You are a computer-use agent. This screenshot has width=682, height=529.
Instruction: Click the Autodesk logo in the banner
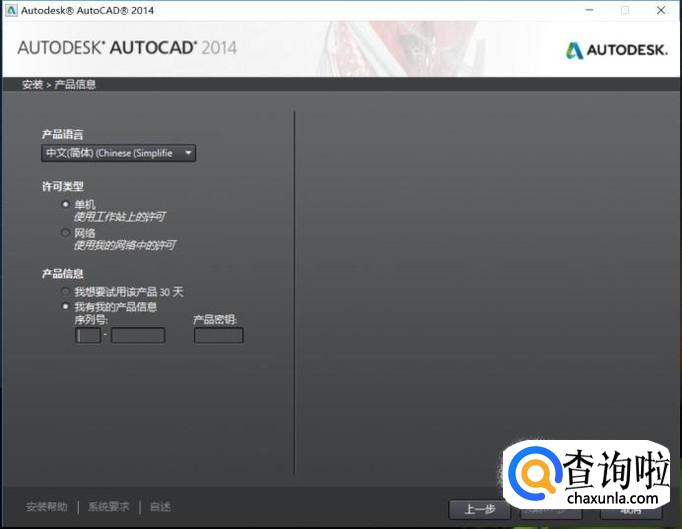click(617, 49)
